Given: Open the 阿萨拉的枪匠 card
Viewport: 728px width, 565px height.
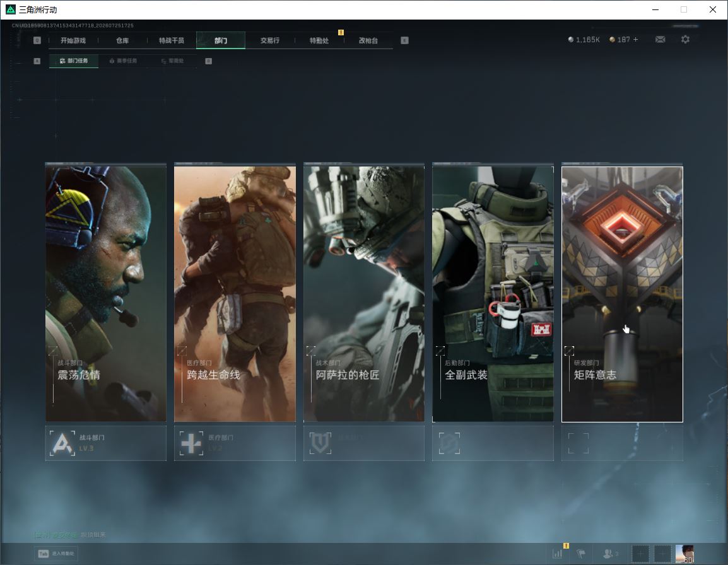Looking at the screenshot, I should click(x=364, y=294).
